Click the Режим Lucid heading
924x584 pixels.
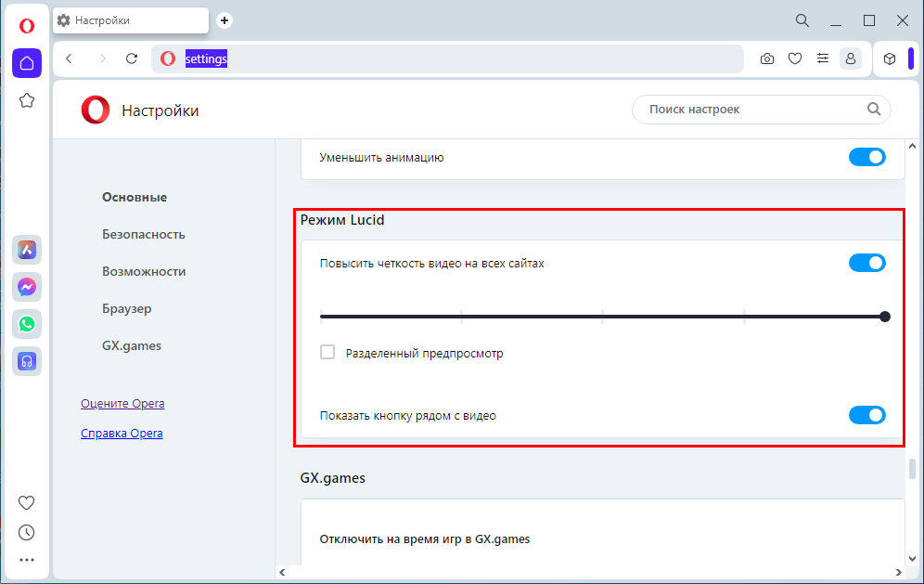tap(342, 220)
